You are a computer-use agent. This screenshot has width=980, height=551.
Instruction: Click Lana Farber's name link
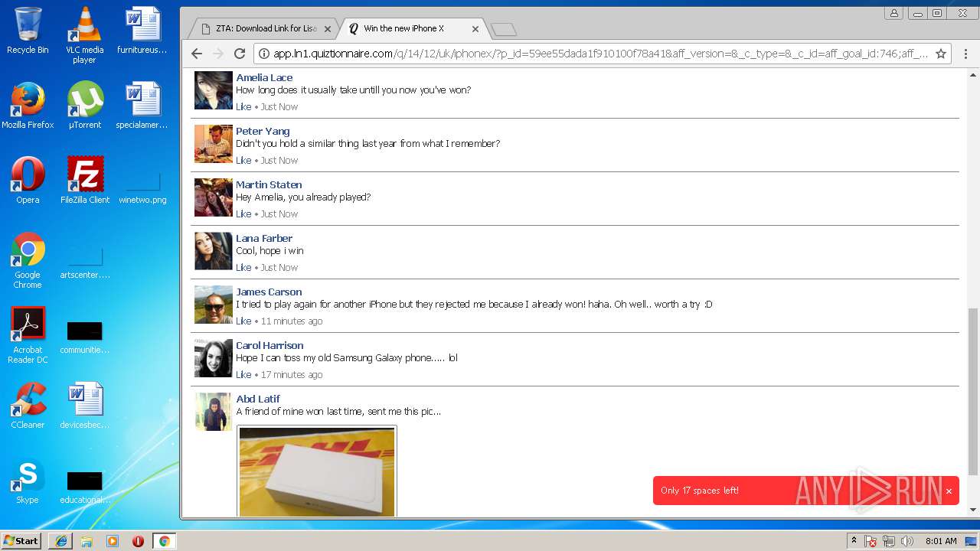click(264, 238)
